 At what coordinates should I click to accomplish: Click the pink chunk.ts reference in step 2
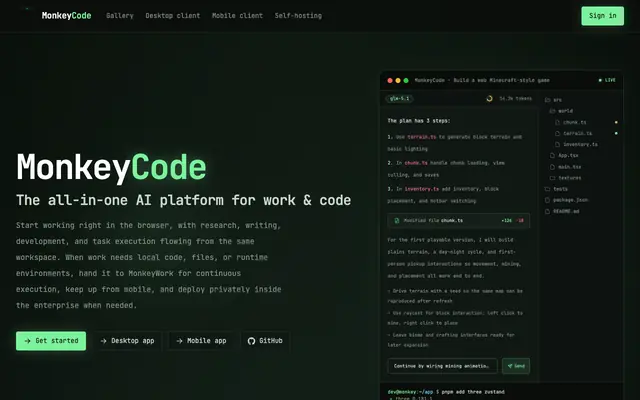coord(416,162)
